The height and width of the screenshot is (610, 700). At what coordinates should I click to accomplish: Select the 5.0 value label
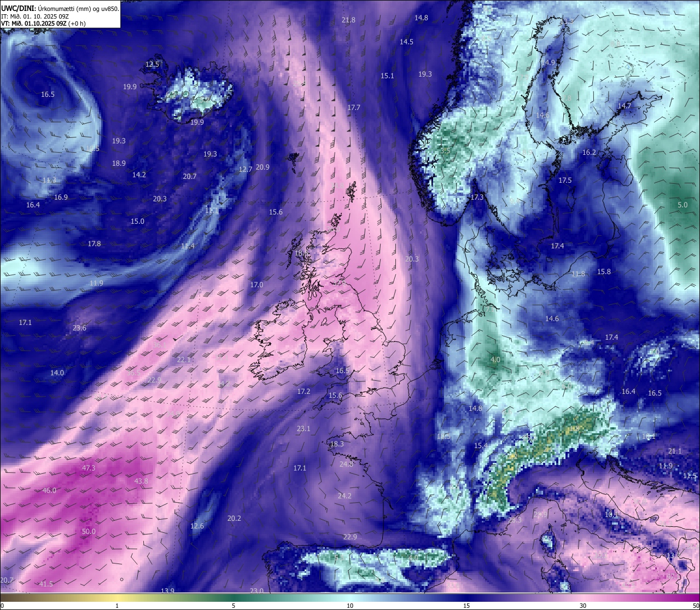tap(683, 205)
